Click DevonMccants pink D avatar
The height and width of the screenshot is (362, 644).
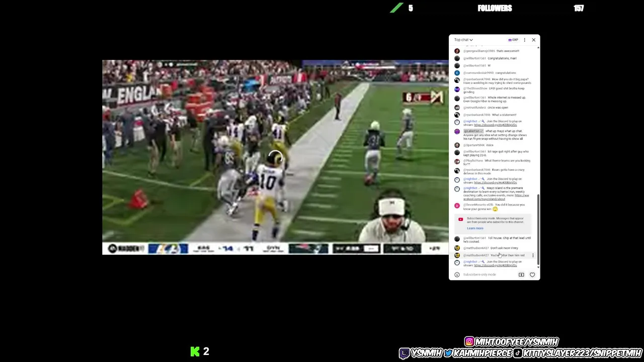[x=457, y=205]
